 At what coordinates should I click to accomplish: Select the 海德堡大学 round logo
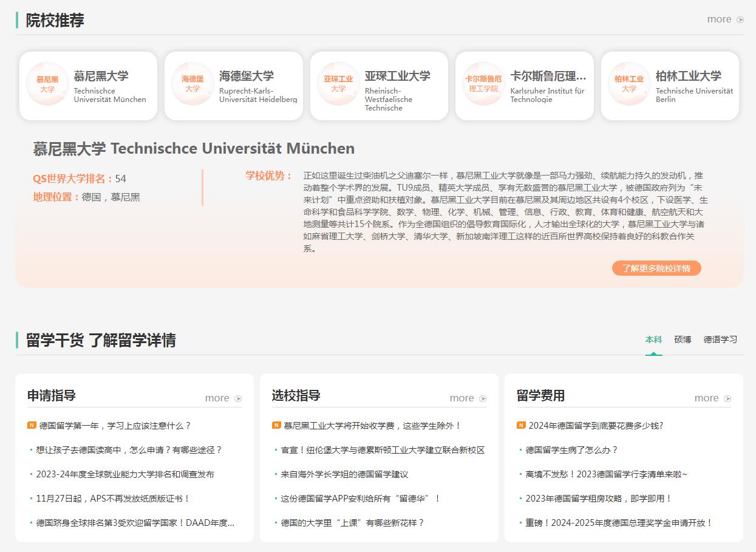pyautogui.click(x=192, y=84)
